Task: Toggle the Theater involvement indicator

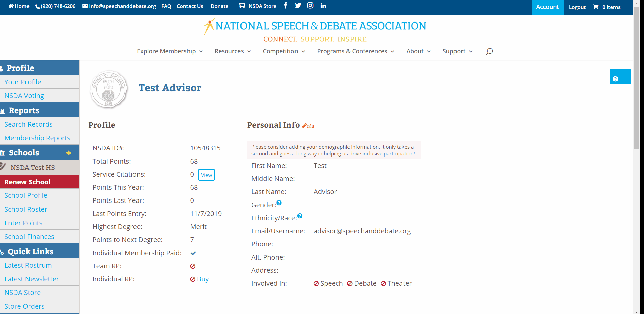Action: [383, 284]
